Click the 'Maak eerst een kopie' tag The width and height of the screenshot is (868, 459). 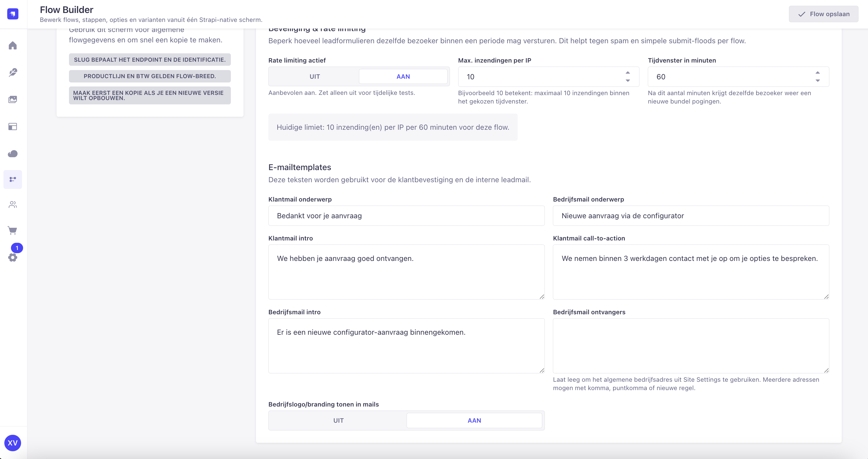149,95
